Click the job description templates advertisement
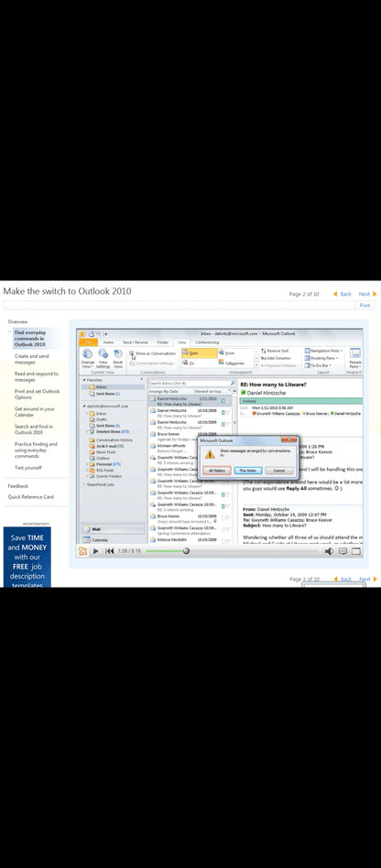Screen dimensions: 381x868 [x=27, y=557]
